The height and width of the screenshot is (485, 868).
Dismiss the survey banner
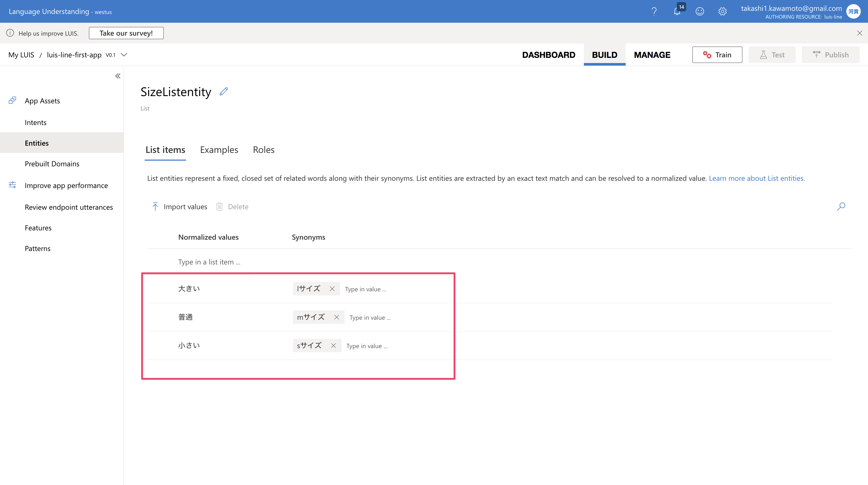point(859,33)
